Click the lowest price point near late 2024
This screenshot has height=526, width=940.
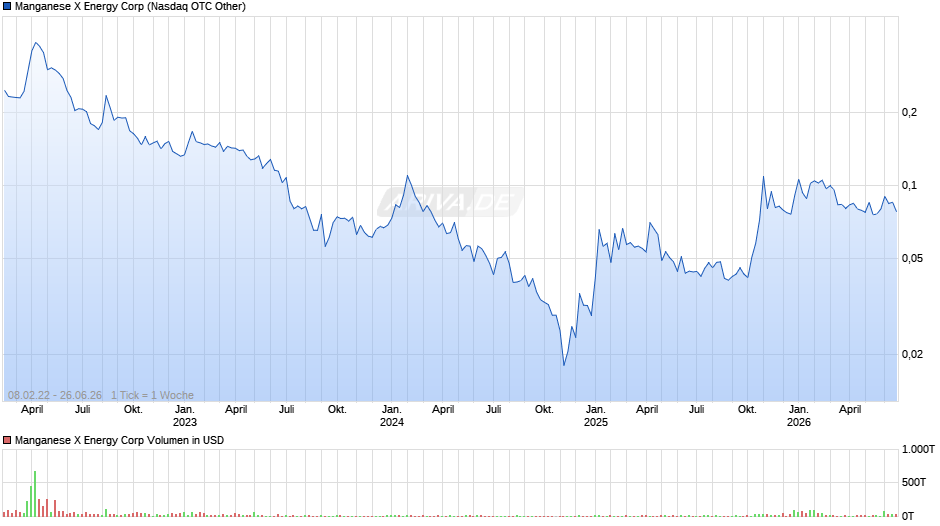pos(564,365)
